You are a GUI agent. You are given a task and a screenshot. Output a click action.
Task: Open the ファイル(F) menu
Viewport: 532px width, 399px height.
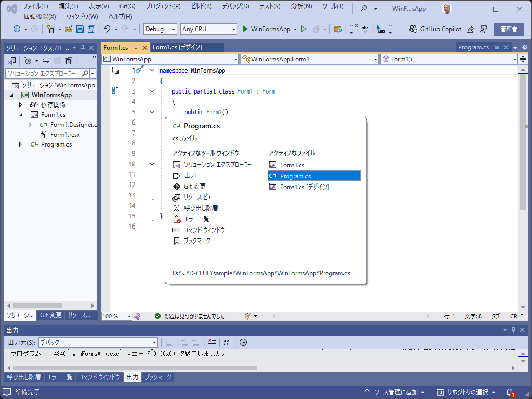click(x=35, y=6)
